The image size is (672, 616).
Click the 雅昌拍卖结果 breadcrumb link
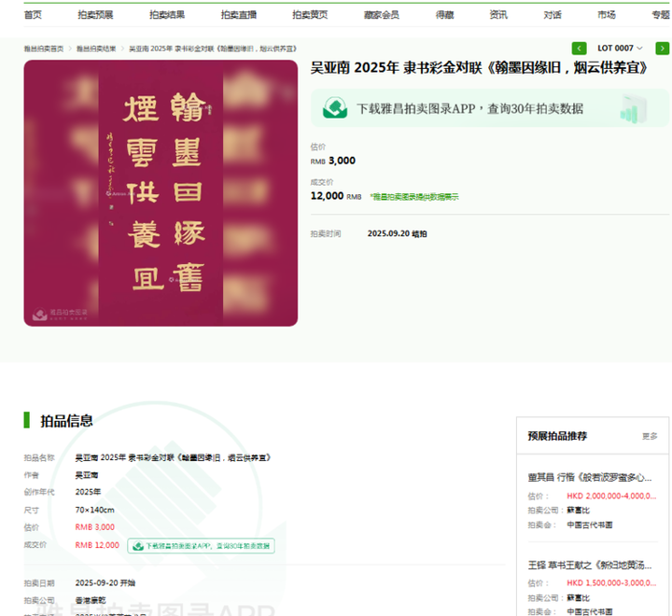pos(96,49)
